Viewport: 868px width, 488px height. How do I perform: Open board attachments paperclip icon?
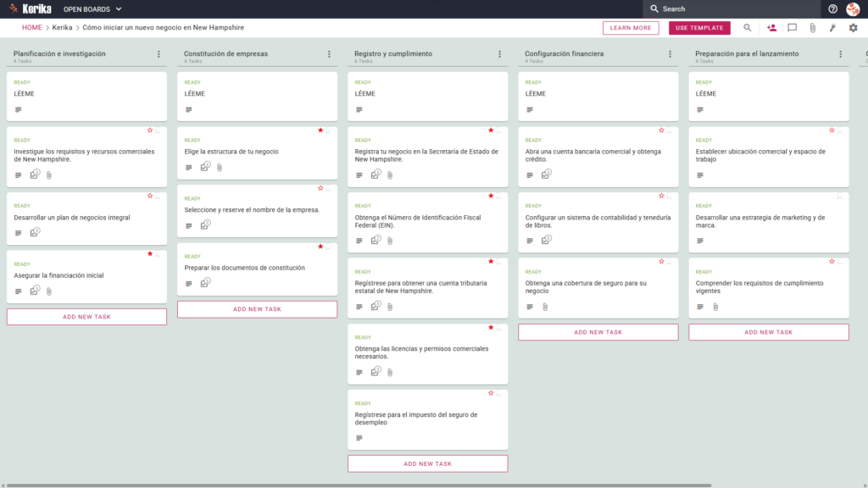click(813, 28)
